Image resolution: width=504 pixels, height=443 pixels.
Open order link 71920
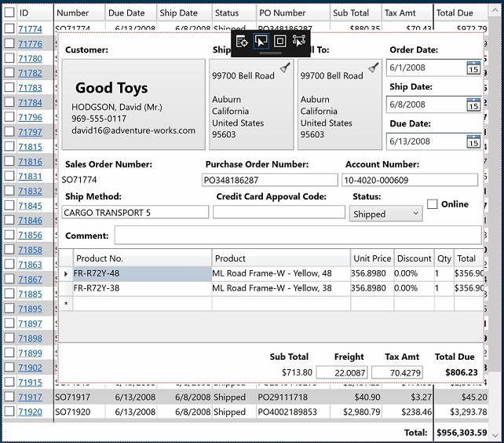click(x=30, y=412)
